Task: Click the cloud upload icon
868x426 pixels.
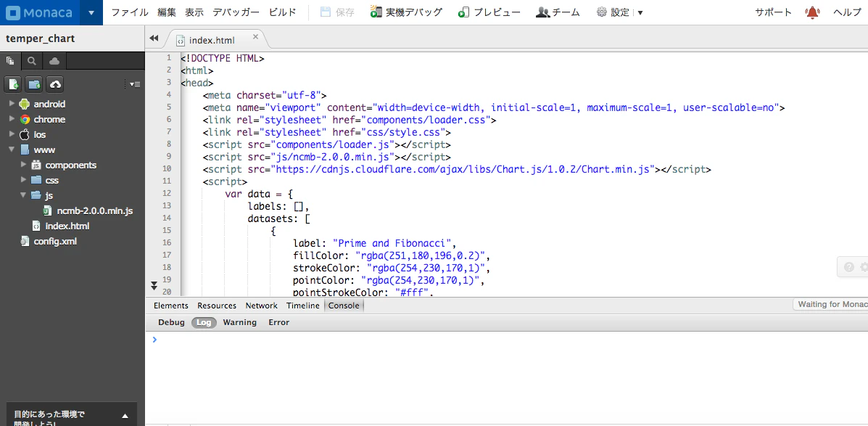Action: [55, 84]
